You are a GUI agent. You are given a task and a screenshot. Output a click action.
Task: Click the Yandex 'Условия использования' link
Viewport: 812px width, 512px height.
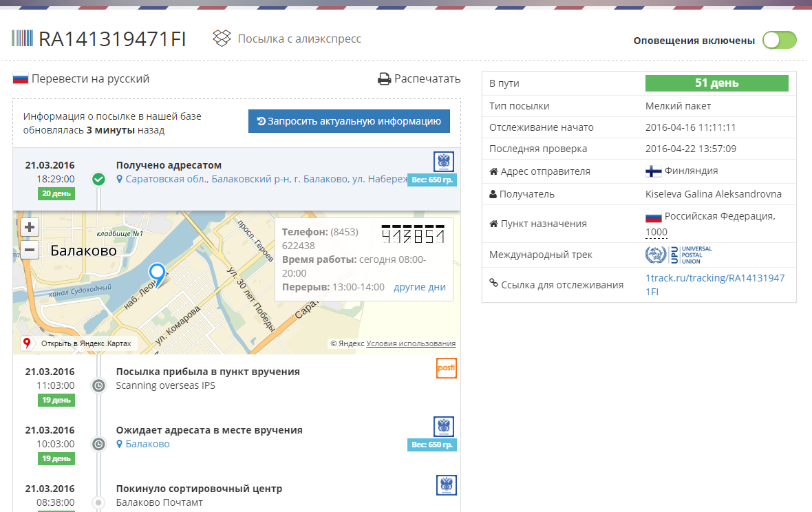pos(411,343)
